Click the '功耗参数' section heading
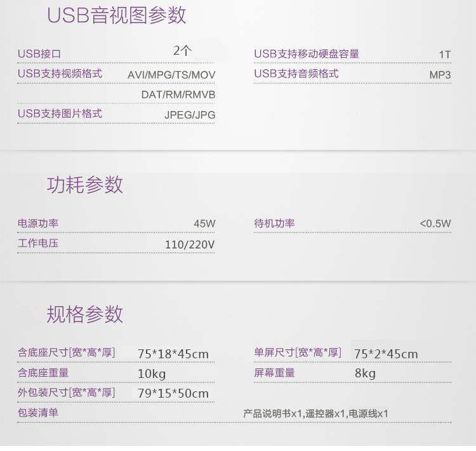The image size is (476, 451). 84,185
